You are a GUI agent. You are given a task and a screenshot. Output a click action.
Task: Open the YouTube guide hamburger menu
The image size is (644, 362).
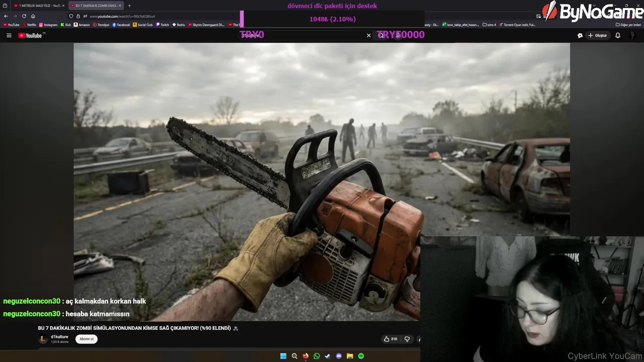coord(9,36)
